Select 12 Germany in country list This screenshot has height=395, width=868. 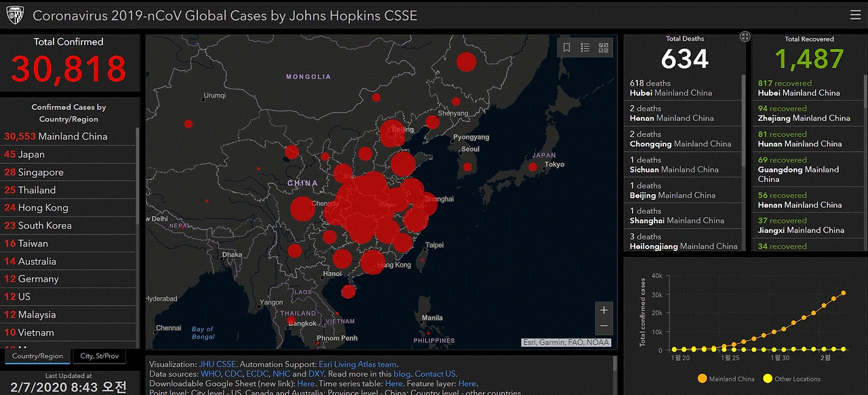(x=68, y=279)
